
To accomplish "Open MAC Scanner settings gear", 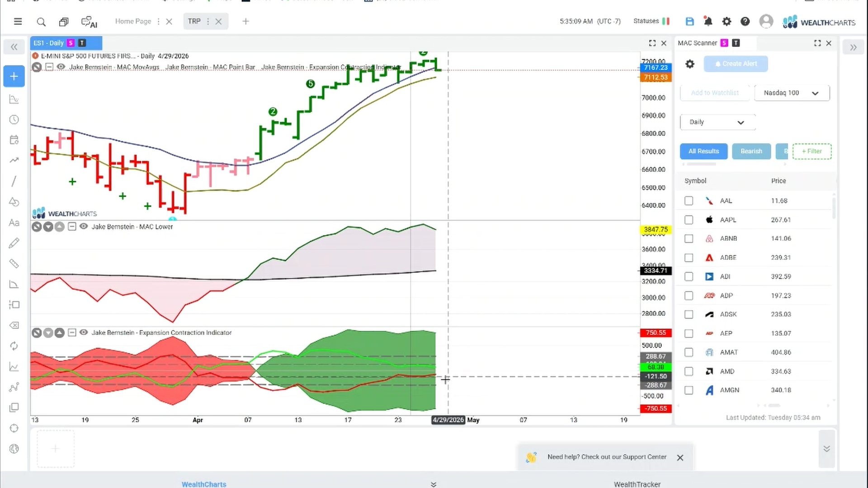I will tap(690, 64).
